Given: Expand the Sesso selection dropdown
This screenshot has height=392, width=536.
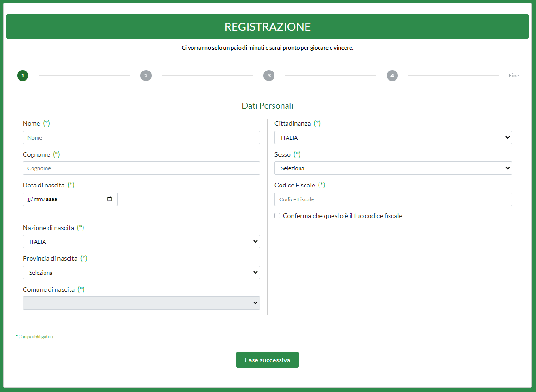Looking at the screenshot, I should coord(393,168).
